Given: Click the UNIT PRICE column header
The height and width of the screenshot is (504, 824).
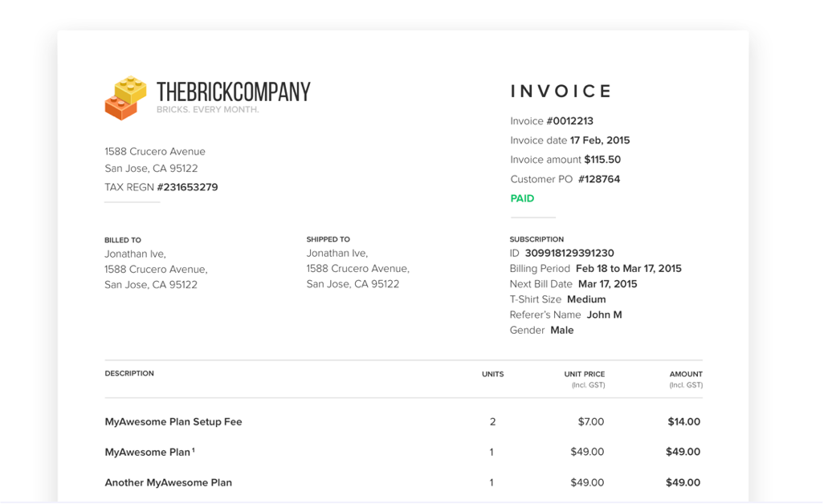Looking at the screenshot, I should (584, 374).
